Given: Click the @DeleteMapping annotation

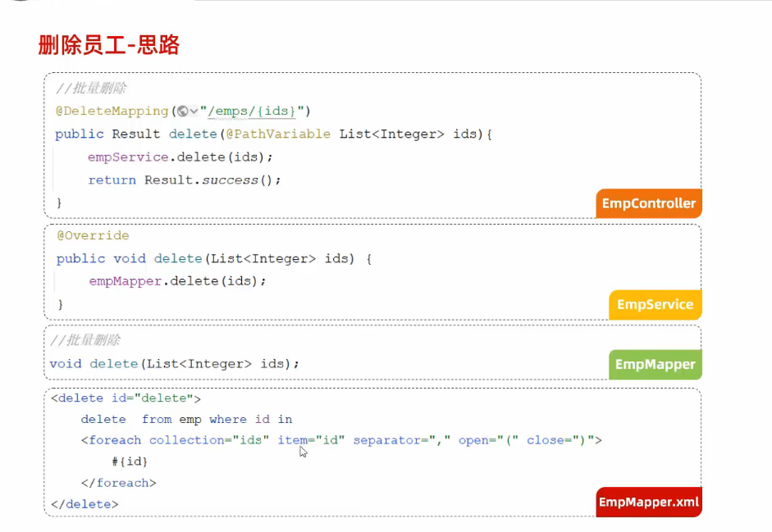Looking at the screenshot, I should pyautogui.click(x=112, y=111).
